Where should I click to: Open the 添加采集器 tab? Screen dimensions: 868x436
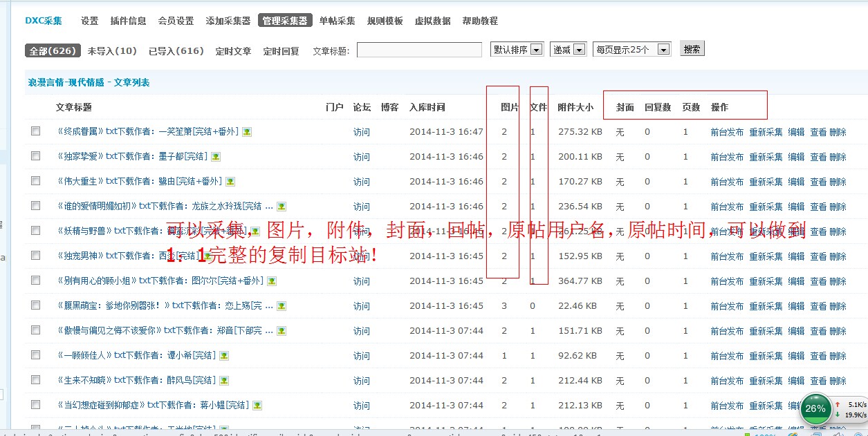228,21
